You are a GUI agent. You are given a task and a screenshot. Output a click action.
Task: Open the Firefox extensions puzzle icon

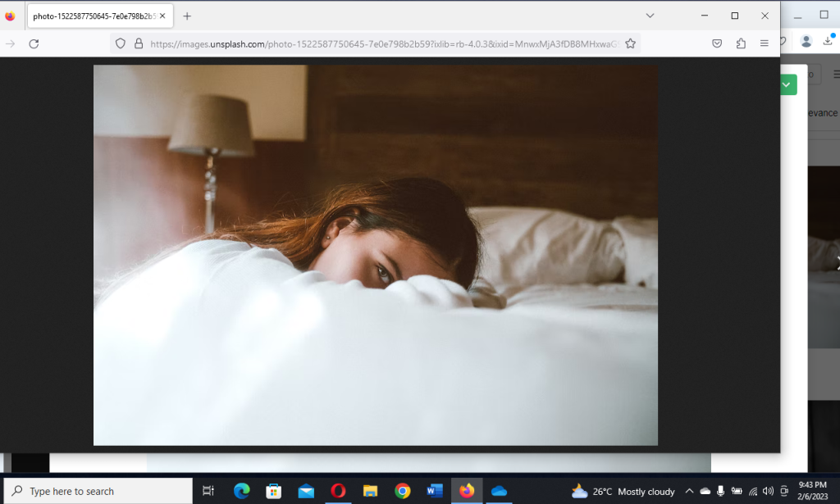tap(741, 43)
